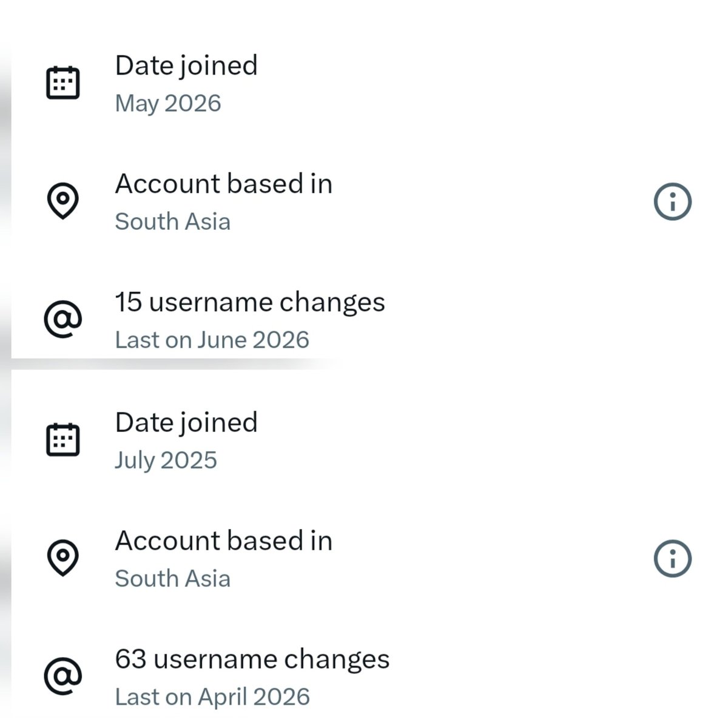This screenshot has height=728, width=728.
Task: Click the @ icon beside 63 username changes
Action: point(63,676)
